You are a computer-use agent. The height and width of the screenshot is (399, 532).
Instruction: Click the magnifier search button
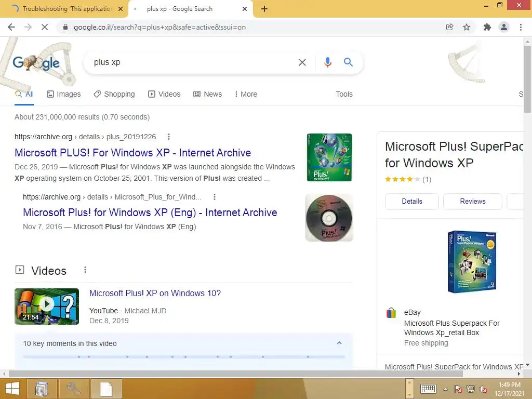348,62
